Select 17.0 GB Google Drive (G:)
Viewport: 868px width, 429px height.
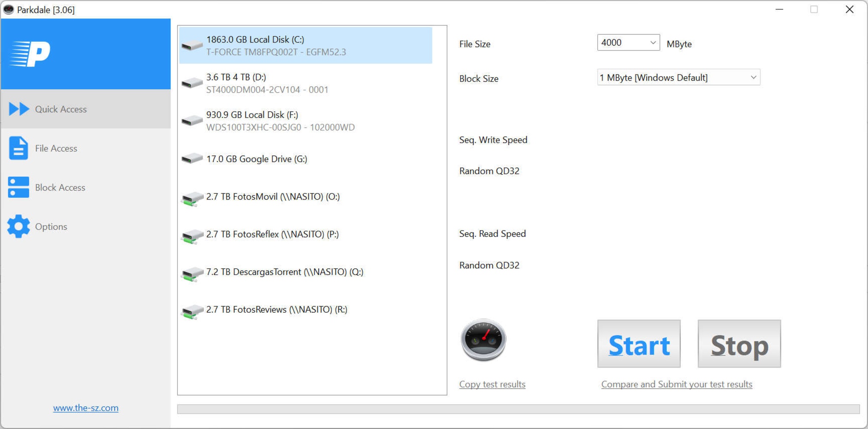(x=306, y=159)
